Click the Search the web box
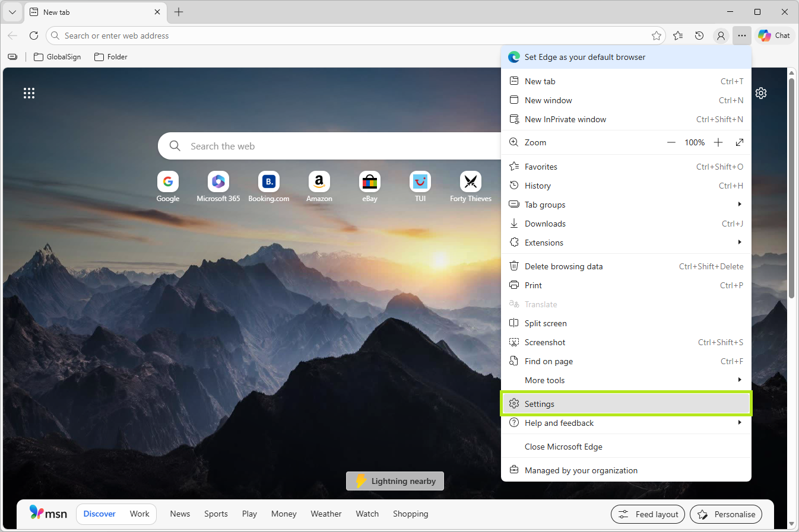The height and width of the screenshot is (532, 799). point(329,146)
